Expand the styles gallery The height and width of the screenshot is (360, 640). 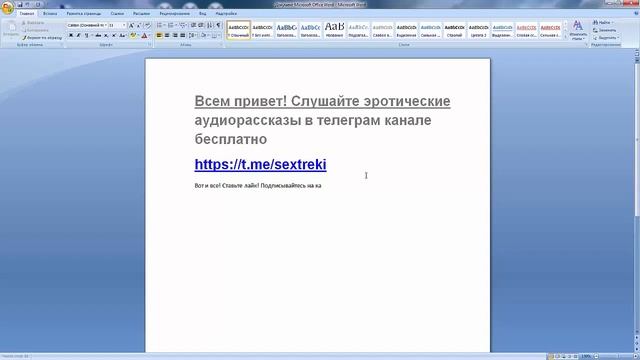tap(566, 37)
